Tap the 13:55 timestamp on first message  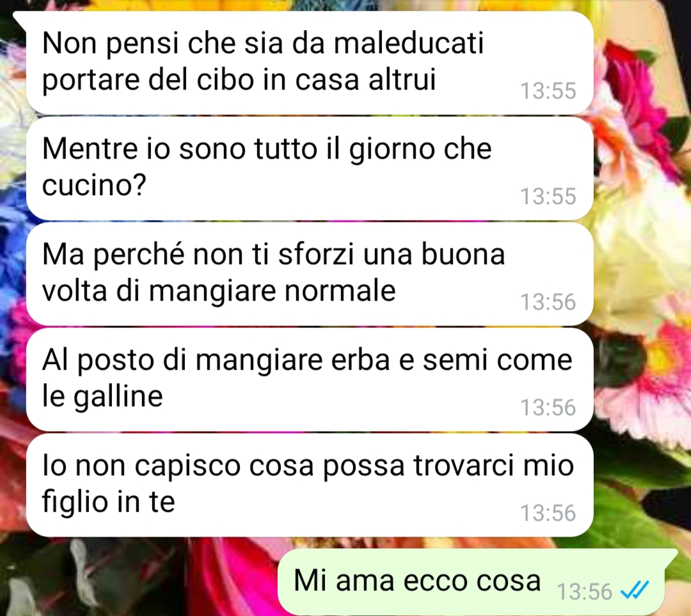tap(548, 91)
